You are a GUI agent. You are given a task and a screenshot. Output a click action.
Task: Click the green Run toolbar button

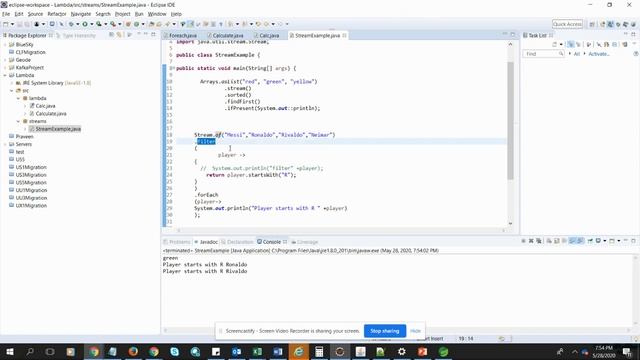click(x=85, y=24)
